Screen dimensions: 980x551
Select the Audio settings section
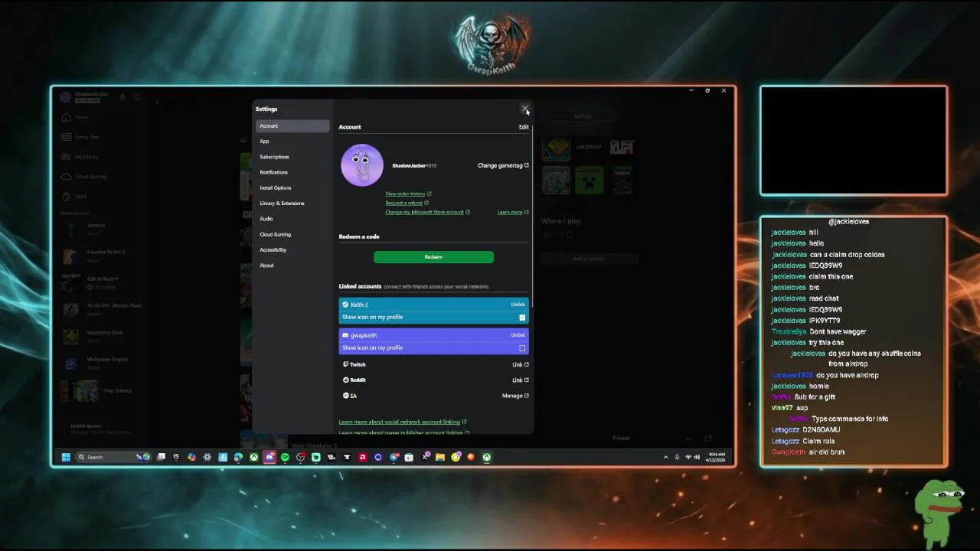pos(292,219)
